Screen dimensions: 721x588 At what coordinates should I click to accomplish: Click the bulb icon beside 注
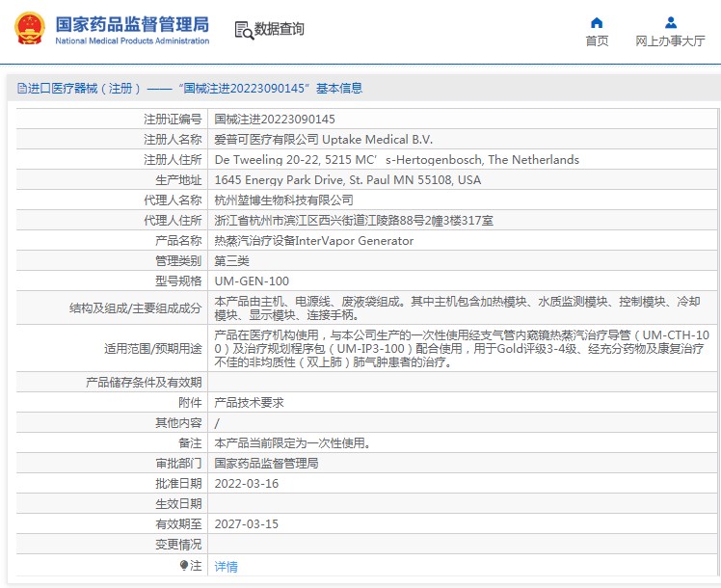pos(184,566)
